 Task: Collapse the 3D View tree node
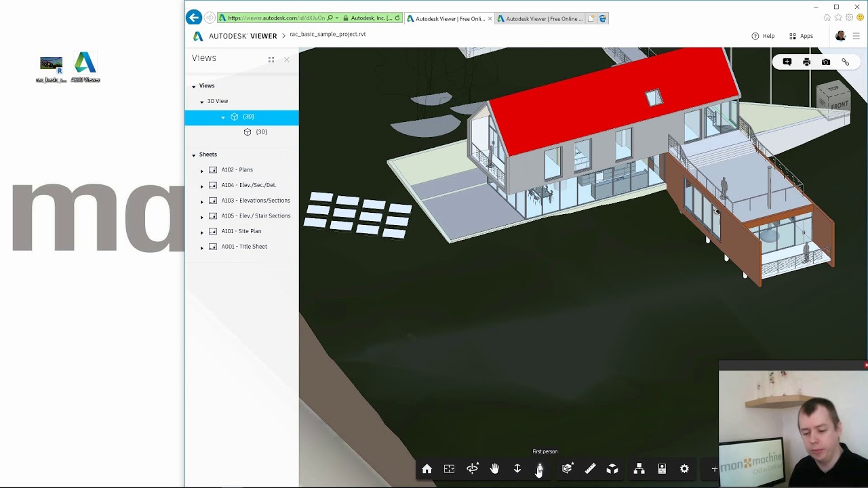[x=201, y=102]
